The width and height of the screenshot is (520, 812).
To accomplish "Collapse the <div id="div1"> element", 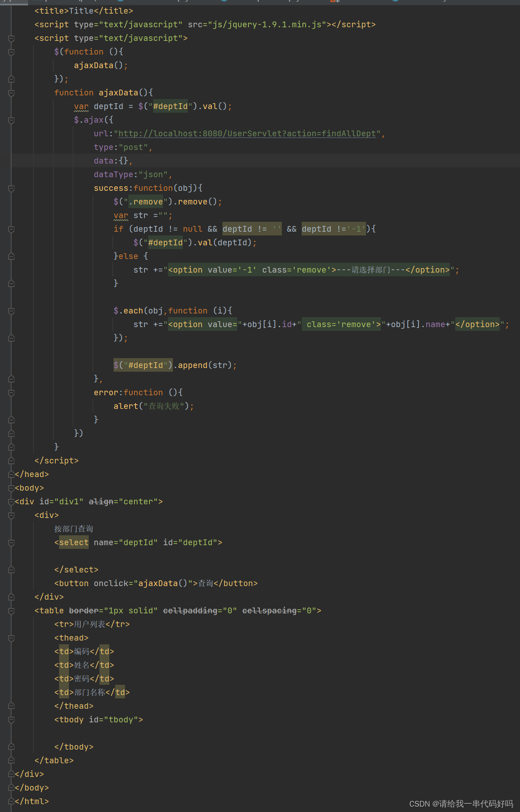I will pyautogui.click(x=12, y=502).
